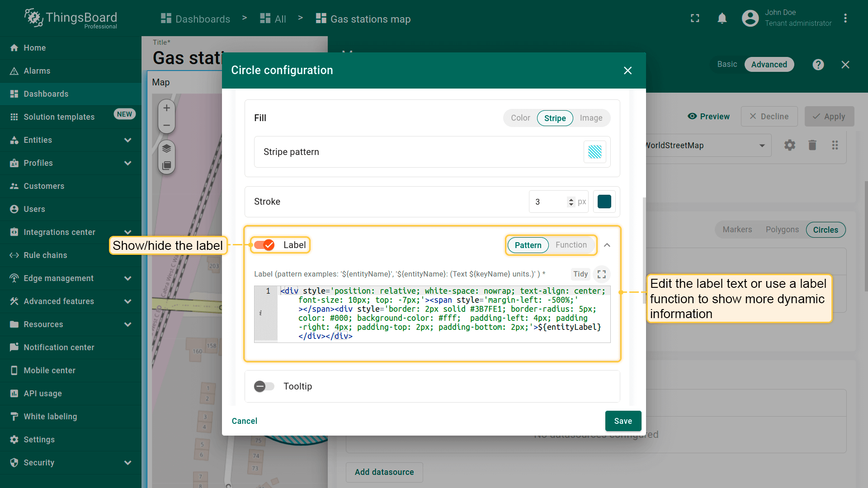Disable the Label toggle switch
Image resolution: width=868 pixels, height=488 pixels.
[x=264, y=245]
